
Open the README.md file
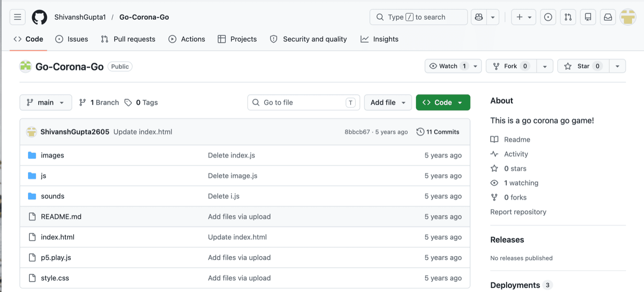pyautogui.click(x=61, y=216)
